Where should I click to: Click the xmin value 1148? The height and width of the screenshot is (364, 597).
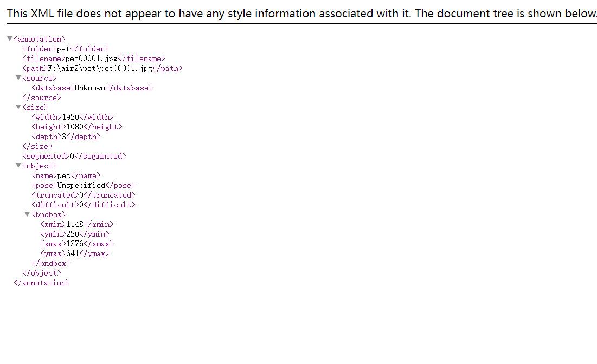[75, 224]
